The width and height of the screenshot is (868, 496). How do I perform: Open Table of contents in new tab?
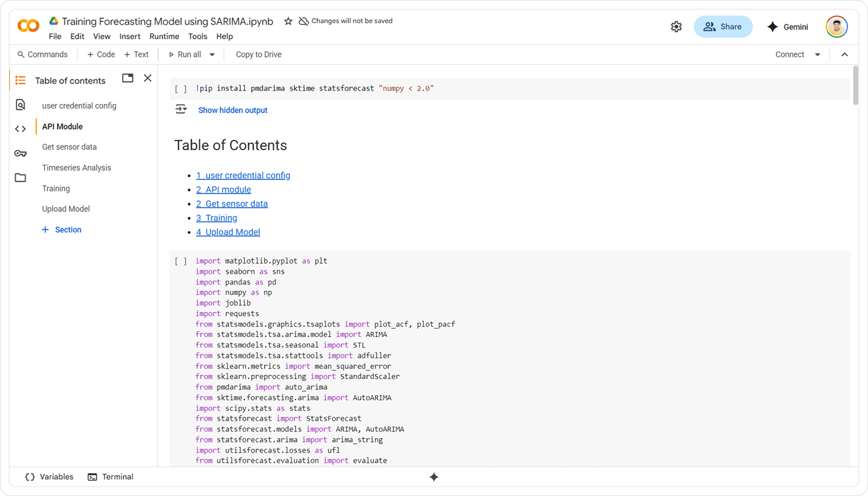(x=128, y=78)
